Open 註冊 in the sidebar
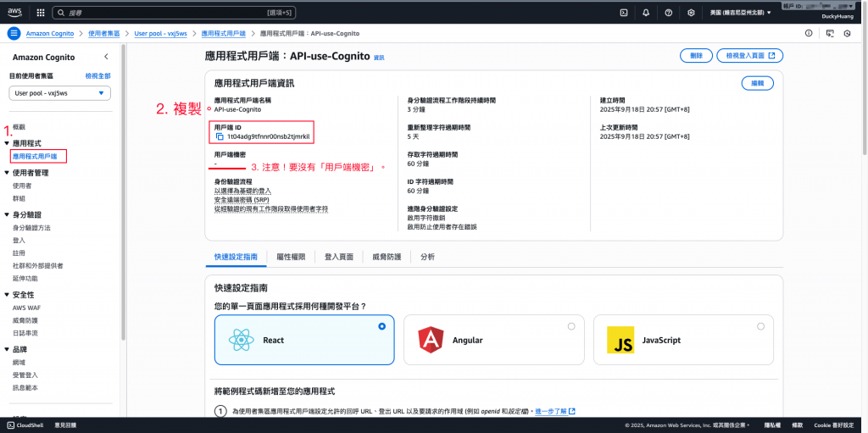Viewport: 868px width, 433px height. pos(19,253)
